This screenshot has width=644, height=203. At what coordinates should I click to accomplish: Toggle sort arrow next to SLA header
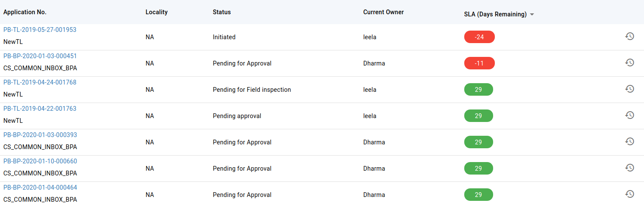532,14
